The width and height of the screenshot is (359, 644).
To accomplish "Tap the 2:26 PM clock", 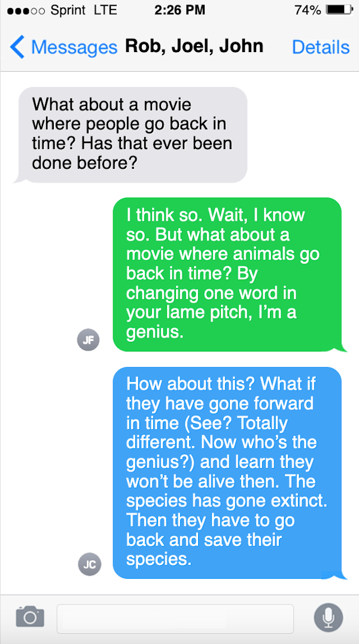I will (x=179, y=10).
